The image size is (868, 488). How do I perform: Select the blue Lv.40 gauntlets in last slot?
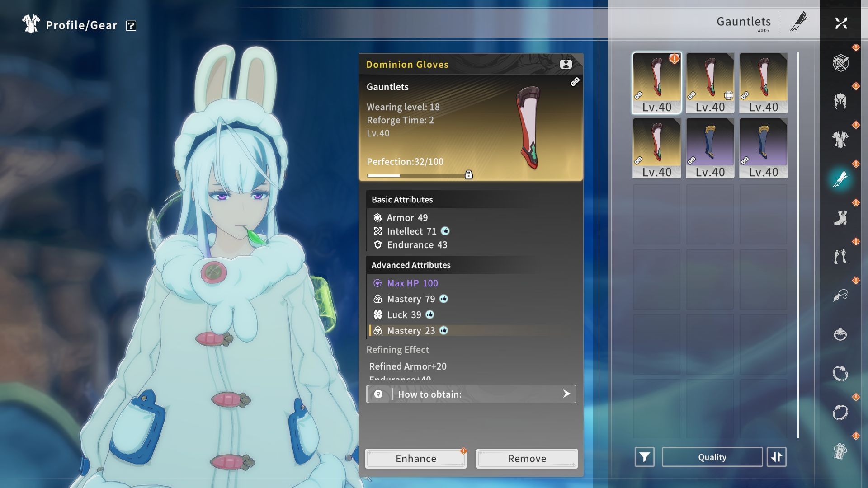coord(763,148)
